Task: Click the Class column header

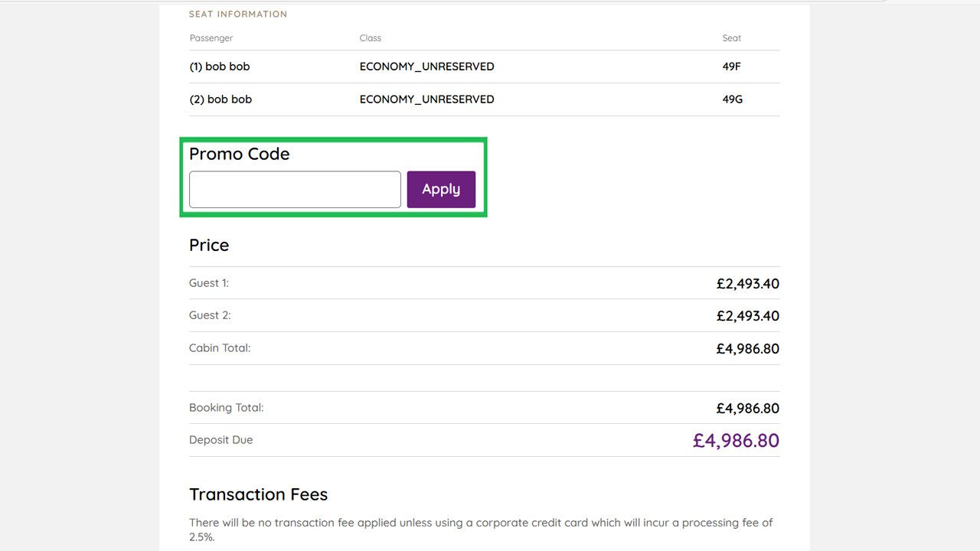Action: click(370, 37)
